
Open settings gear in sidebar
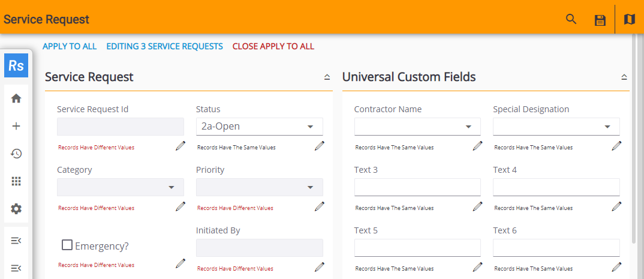[x=16, y=209]
